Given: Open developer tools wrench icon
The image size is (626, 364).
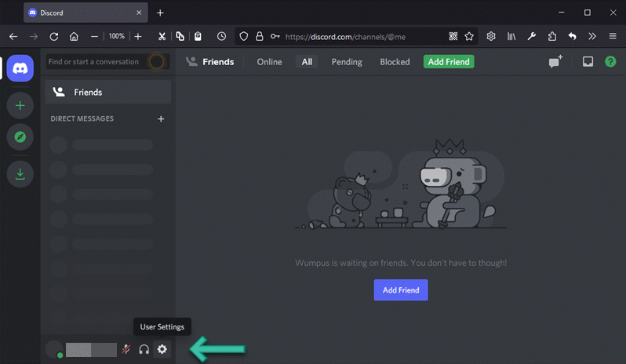Looking at the screenshot, I should click(531, 37).
